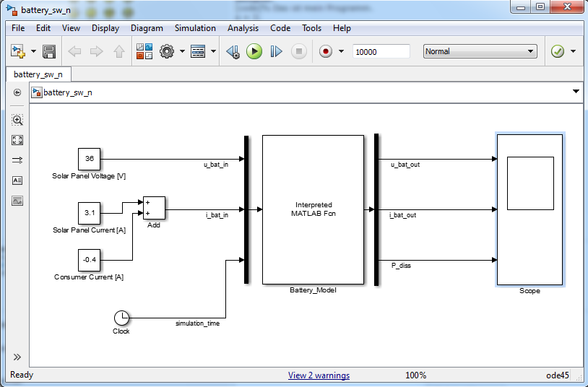Screen dimensions: 588x387
Task: Toggle the sample time display icon
Action: (17, 160)
